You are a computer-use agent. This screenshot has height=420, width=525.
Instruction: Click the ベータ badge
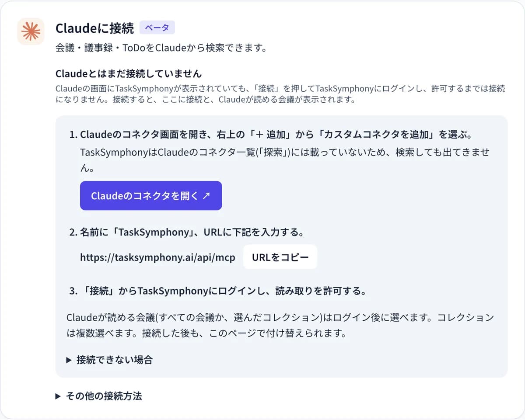(157, 28)
